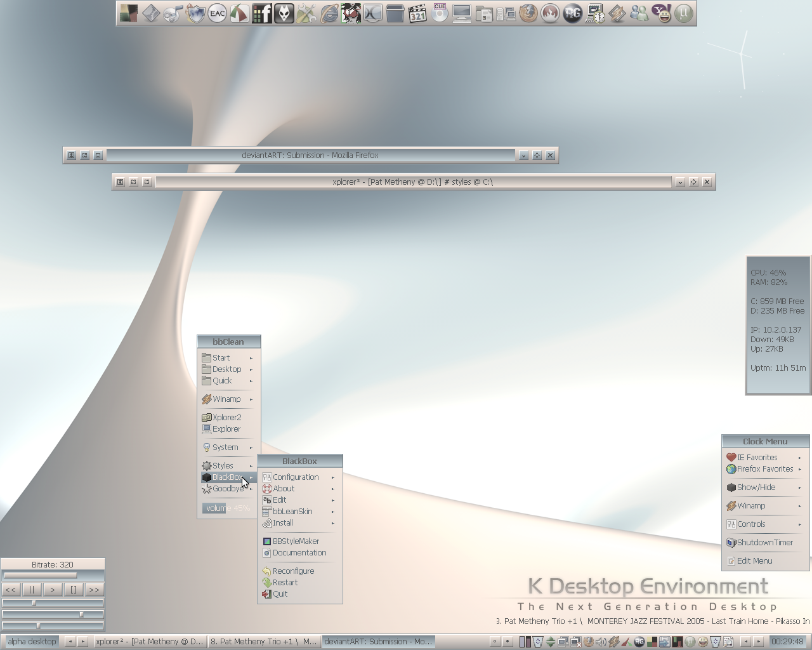Select Edit Menu in Clock Menu
This screenshot has width=812, height=650.
765,561
